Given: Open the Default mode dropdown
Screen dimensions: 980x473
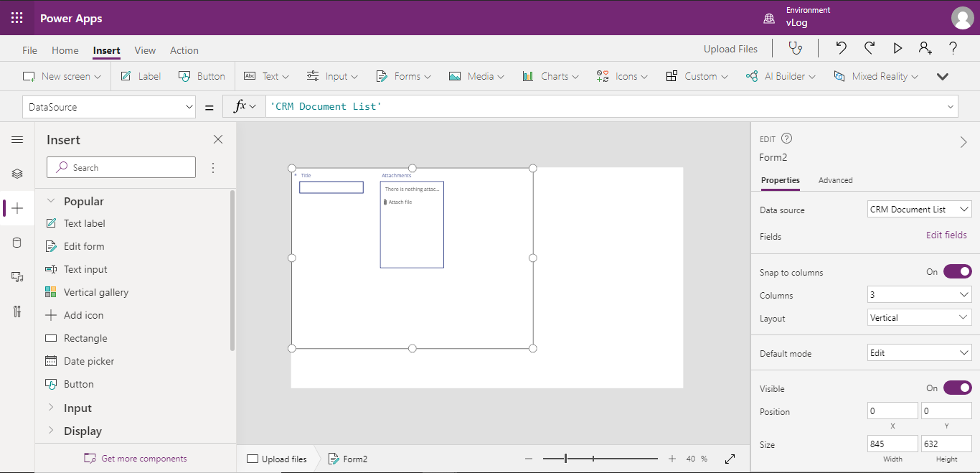Looking at the screenshot, I should click(919, 352).
